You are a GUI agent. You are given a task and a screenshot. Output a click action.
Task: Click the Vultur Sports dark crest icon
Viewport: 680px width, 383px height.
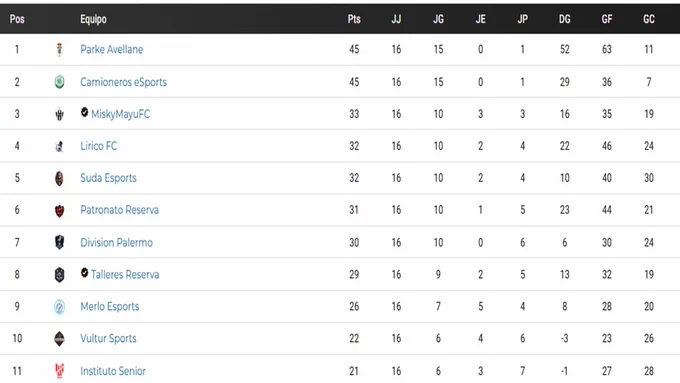pyautogui.click(x=59, y=339)
